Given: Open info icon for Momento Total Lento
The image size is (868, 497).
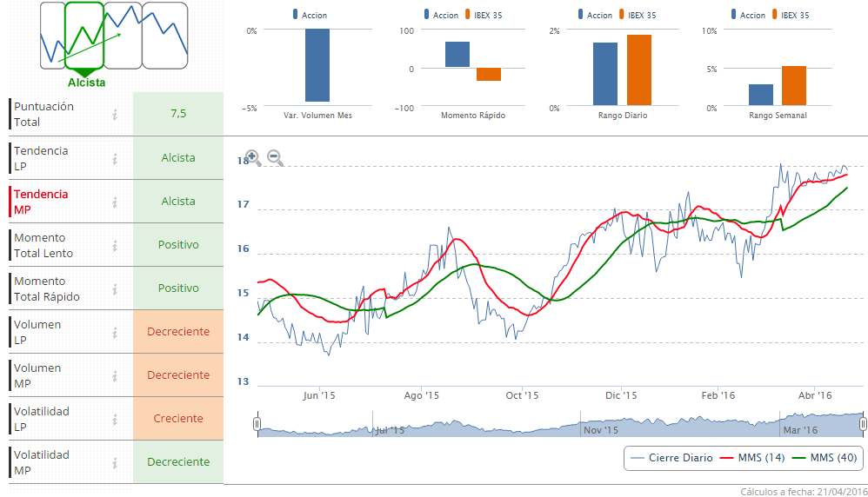Looking at the screenshot, I should [115, 245].
